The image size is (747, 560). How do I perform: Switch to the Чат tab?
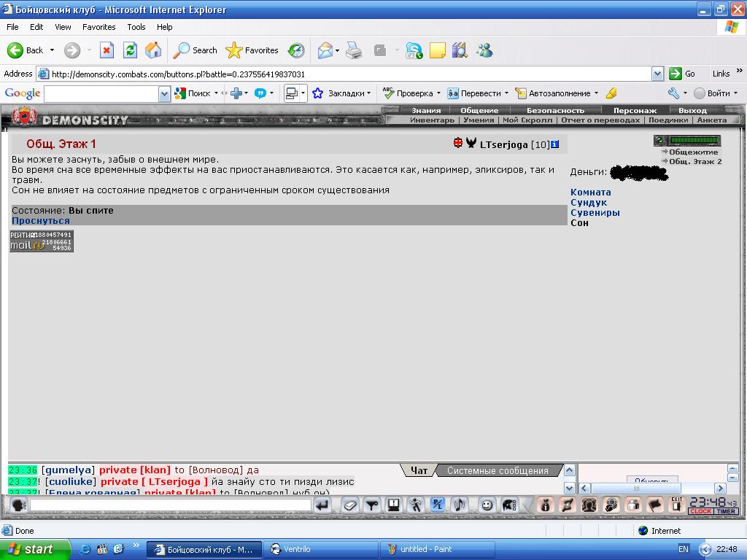pyautogui.click(x=419, y=470)
